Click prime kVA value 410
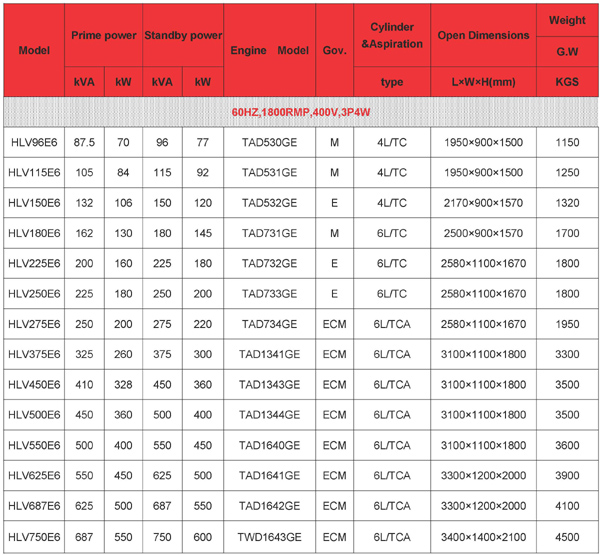 coord(84,384)
